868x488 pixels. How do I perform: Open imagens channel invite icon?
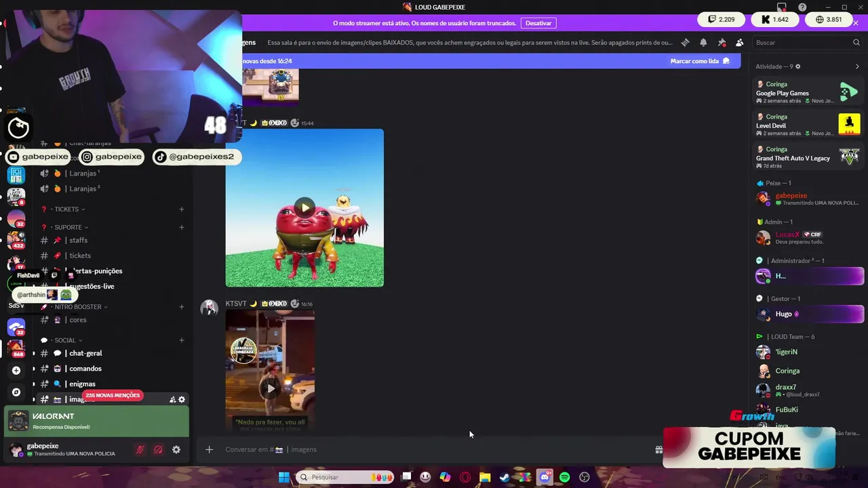coord(172,400)
